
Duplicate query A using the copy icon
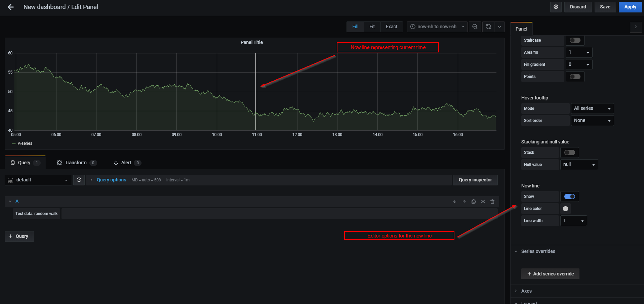click(473, 201)
